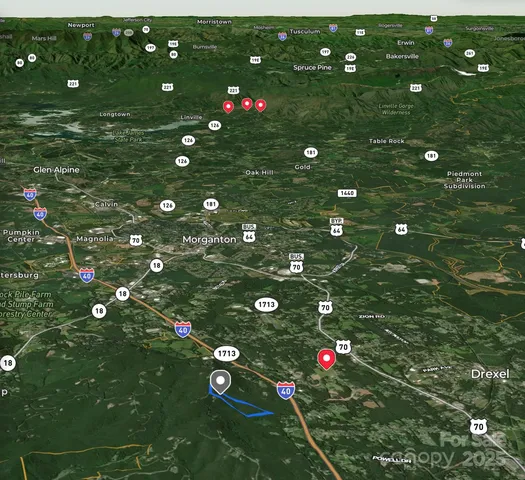The image size is (525, 480).
Task: Click the upper 1713 route oval marker
Action: (267, 304)
